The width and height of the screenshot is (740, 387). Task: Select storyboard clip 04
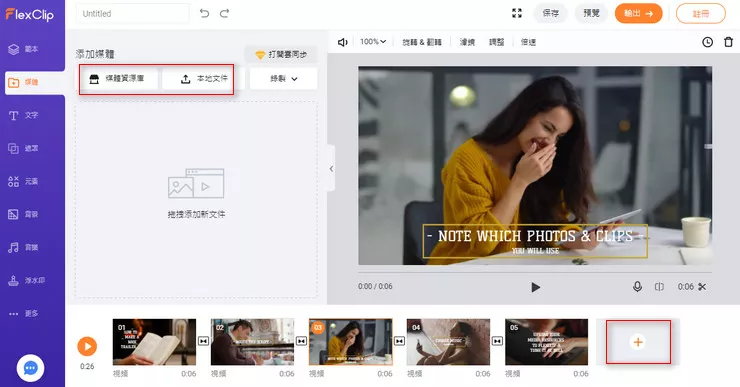pyautogui.click(x=448, y=342)
